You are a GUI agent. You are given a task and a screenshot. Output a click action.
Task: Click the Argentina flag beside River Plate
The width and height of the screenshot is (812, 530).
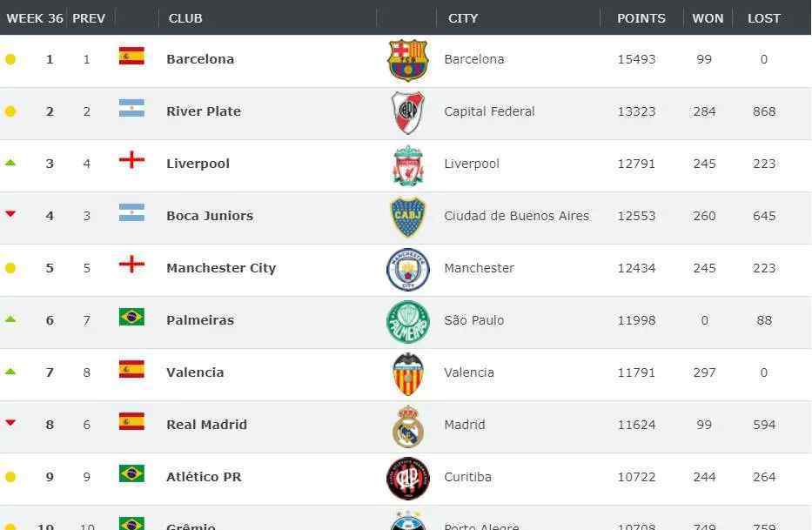[x=131, y=108]
